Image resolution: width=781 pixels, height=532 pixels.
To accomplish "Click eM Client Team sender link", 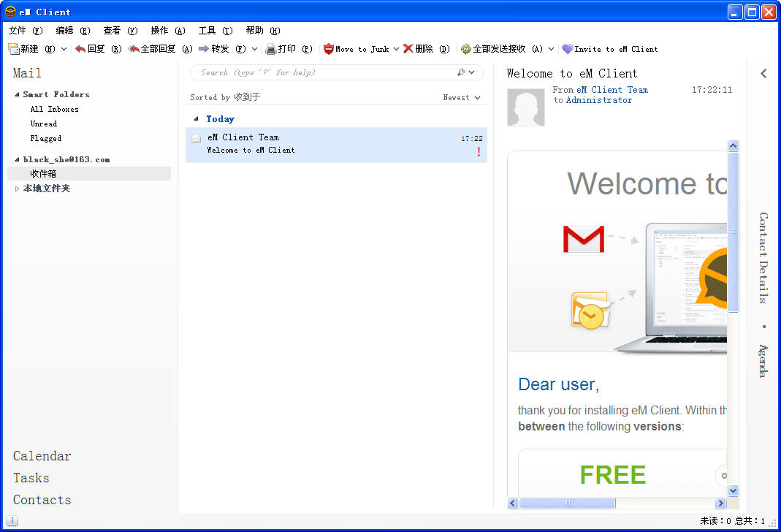I will tap(612, 90).
